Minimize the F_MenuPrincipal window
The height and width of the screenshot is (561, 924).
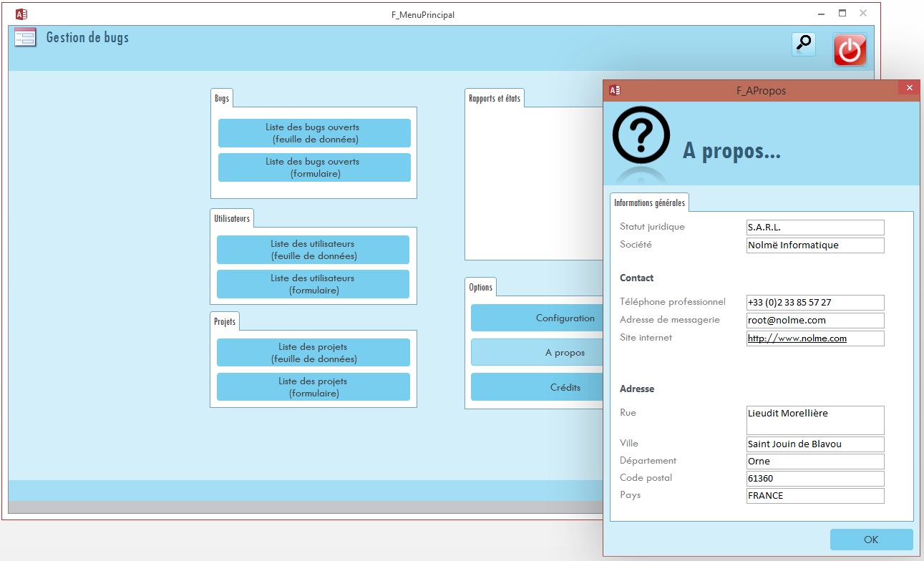[822, 13]
